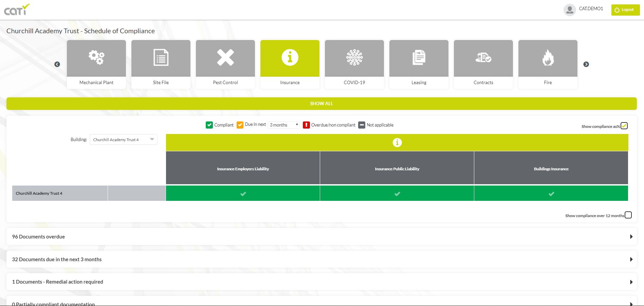Screen dimensions: 644x306
Task: Open the Building selector dropdown
Action: [x=124, y=139]
